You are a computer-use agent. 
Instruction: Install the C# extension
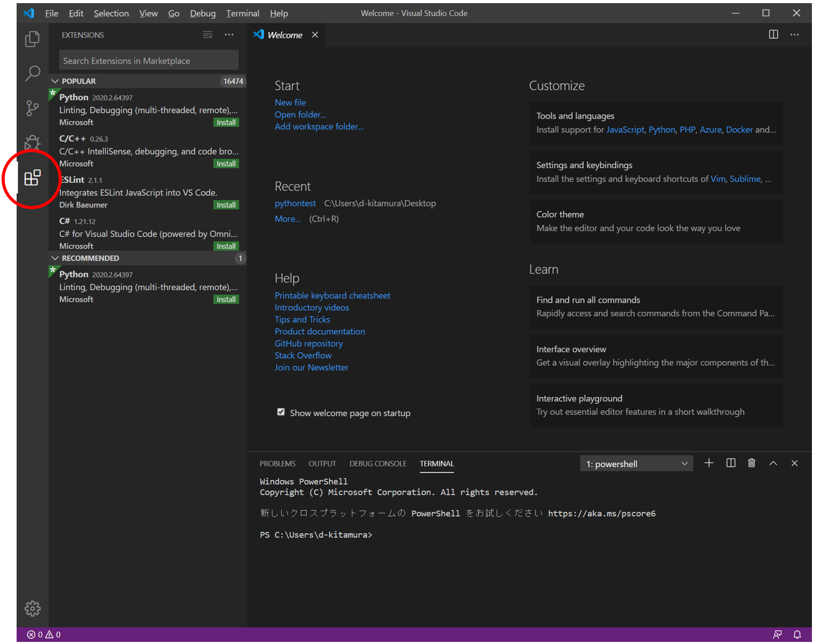(226, 246)
